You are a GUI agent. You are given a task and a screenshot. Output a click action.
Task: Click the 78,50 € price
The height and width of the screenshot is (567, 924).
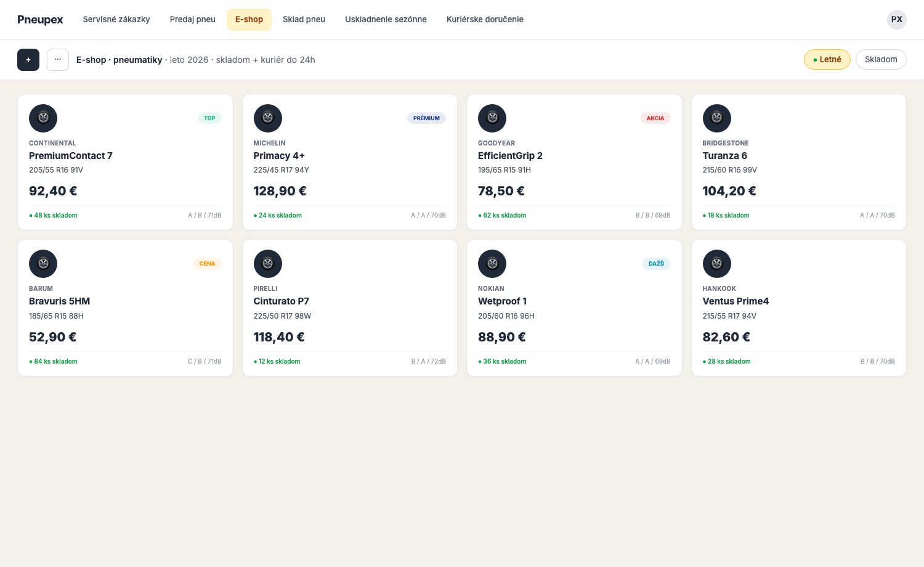[501, 191]
